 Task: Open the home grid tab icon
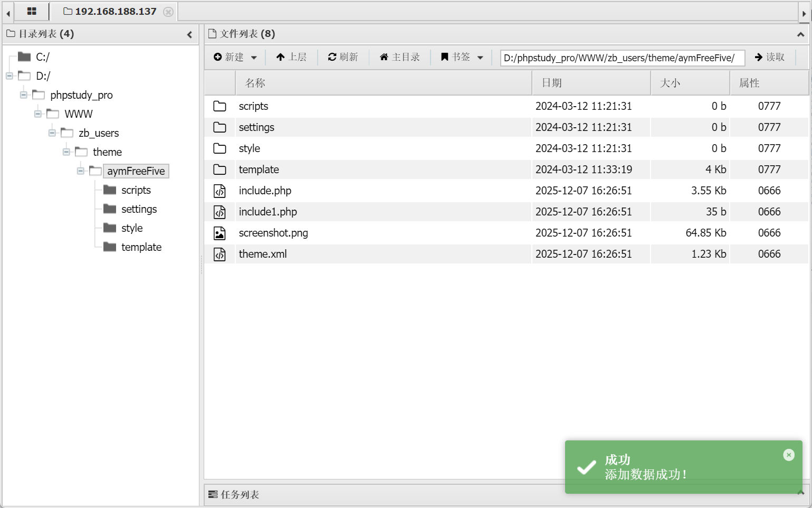pyautogui.click(x=32, y=11)
